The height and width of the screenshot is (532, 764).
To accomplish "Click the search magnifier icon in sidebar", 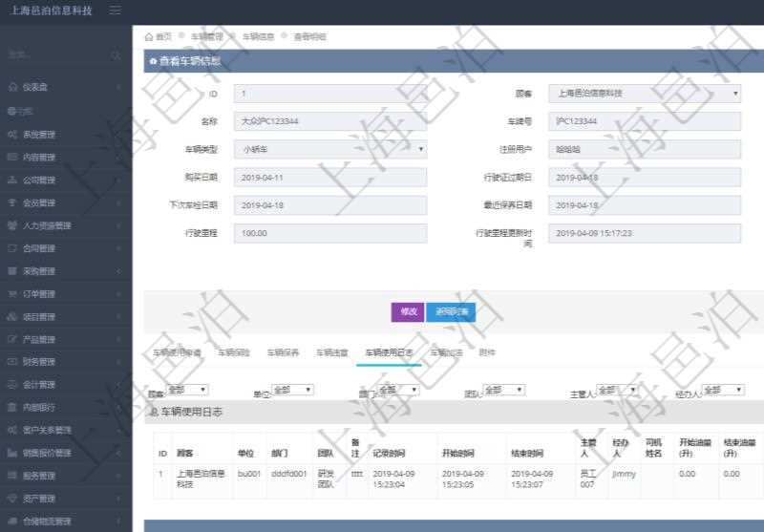I will 116,55.
